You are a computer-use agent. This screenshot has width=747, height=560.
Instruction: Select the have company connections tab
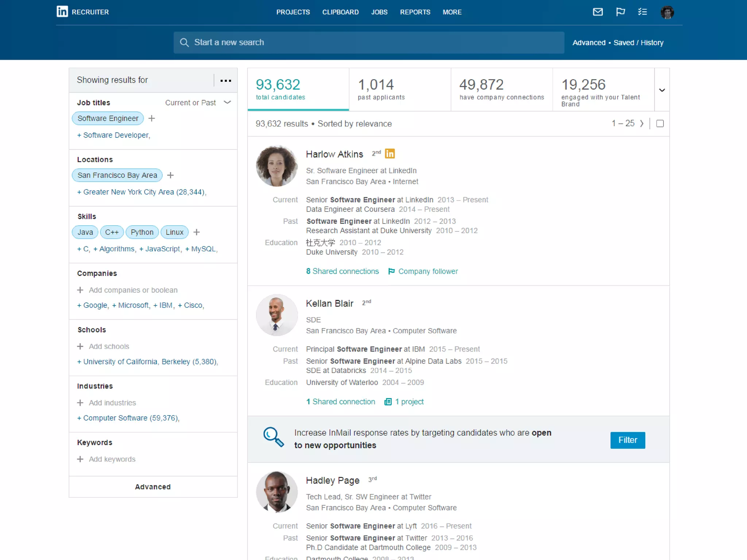pos(502,89)
